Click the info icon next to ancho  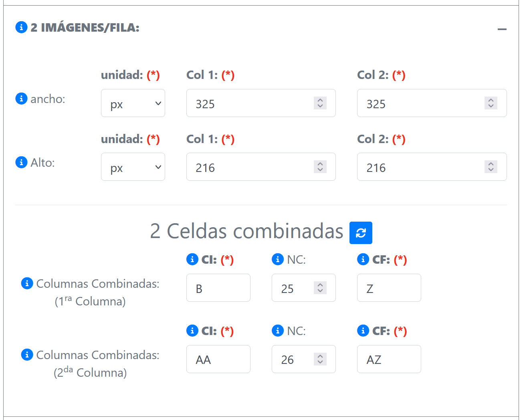[21, 99]
